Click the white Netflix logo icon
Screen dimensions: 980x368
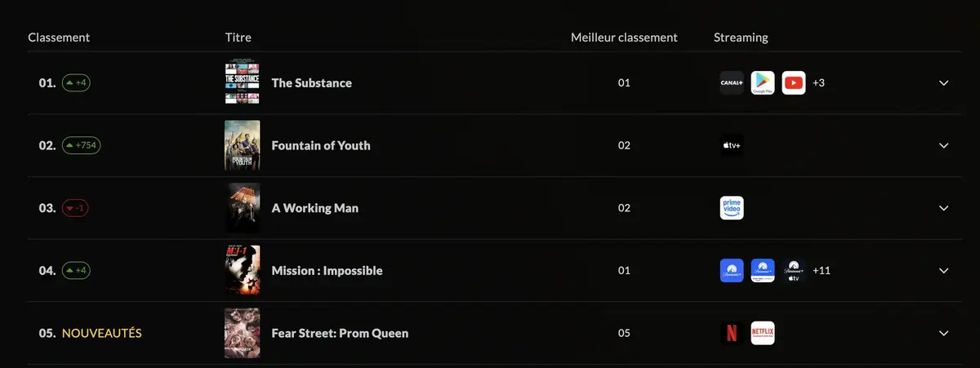[x=762, y=333]
